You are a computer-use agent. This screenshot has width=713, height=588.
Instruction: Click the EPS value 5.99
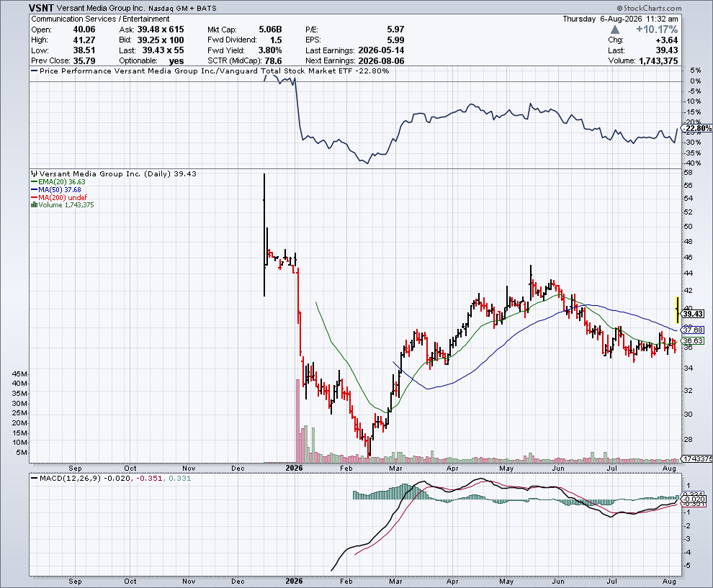pyautogui.click(x=395, y=40)
